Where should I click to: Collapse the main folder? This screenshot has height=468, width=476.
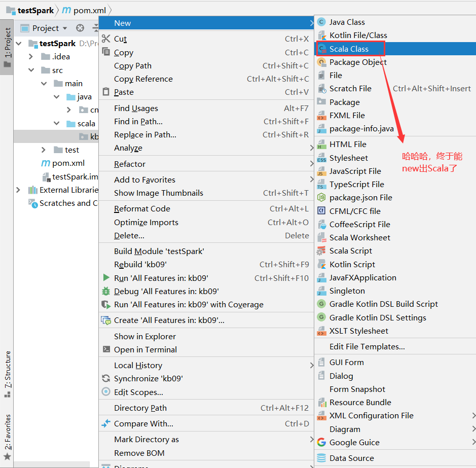pos(44,84)
